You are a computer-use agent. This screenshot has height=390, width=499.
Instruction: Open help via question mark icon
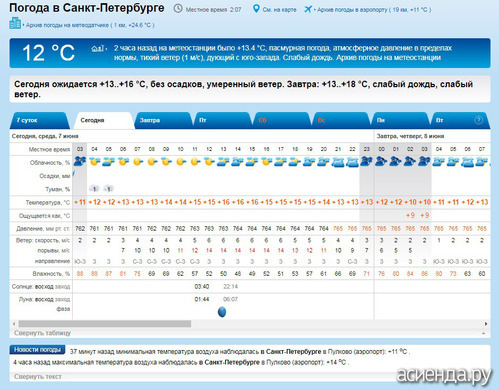pos(478,120)
